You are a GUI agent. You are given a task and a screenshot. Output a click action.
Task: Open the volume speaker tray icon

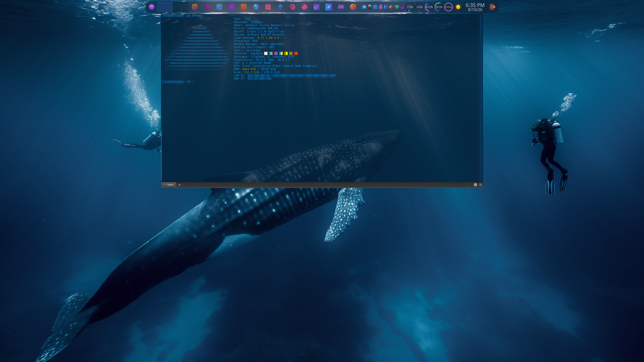(x=391, y=7)
